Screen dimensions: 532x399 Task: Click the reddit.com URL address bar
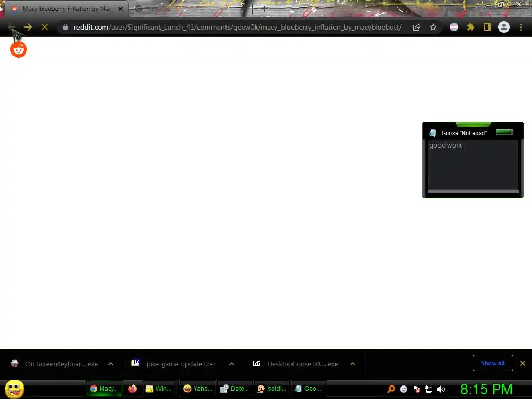(x=237, y=27)
